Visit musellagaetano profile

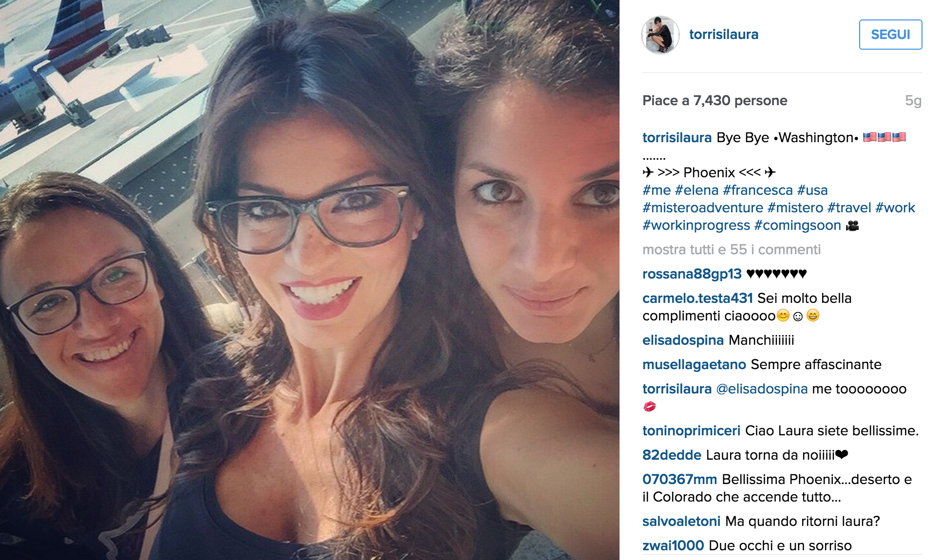[x=694, y=365]
